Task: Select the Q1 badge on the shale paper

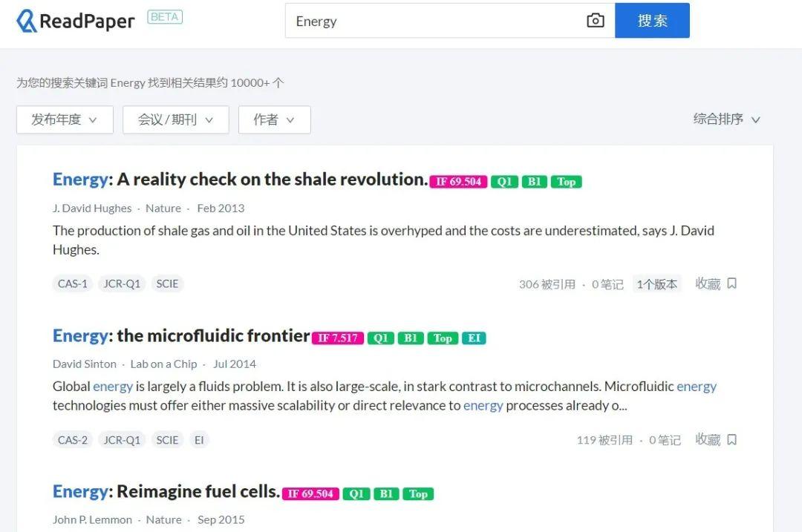Action: [x=504, y=181]
